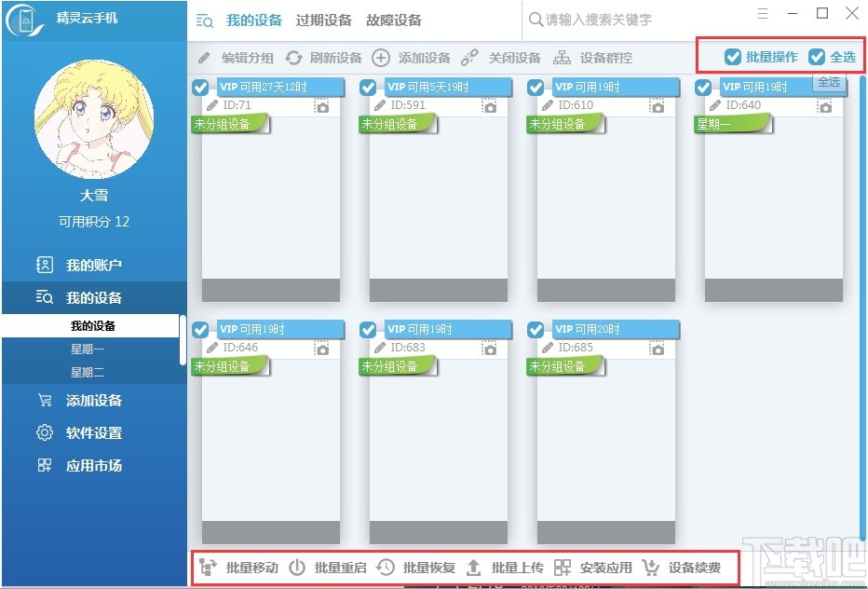Viewport: 868px width, 589px height.
Task: Click the 批量上传 upload icon
Action: [474, 568]
